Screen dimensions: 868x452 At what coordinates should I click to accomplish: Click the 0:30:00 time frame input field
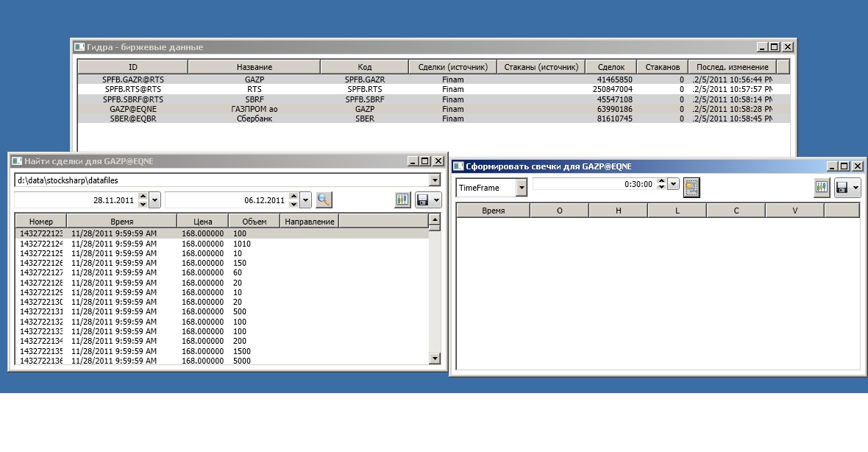pyautogui.click(x=592, y=184)
